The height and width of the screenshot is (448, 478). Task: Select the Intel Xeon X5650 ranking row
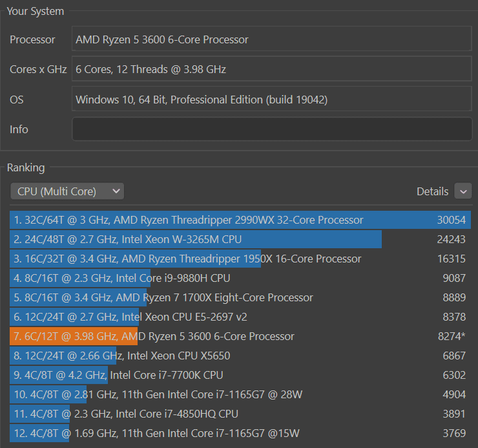240,356
